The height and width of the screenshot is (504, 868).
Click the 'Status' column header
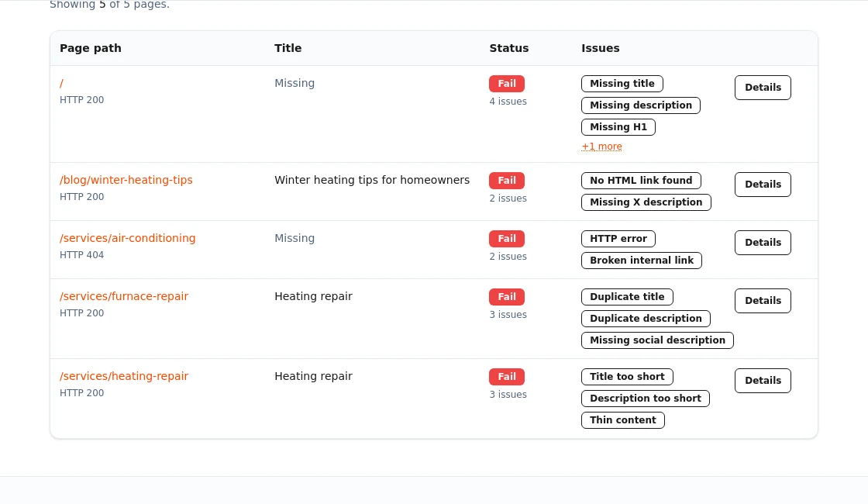coord(508,48)
